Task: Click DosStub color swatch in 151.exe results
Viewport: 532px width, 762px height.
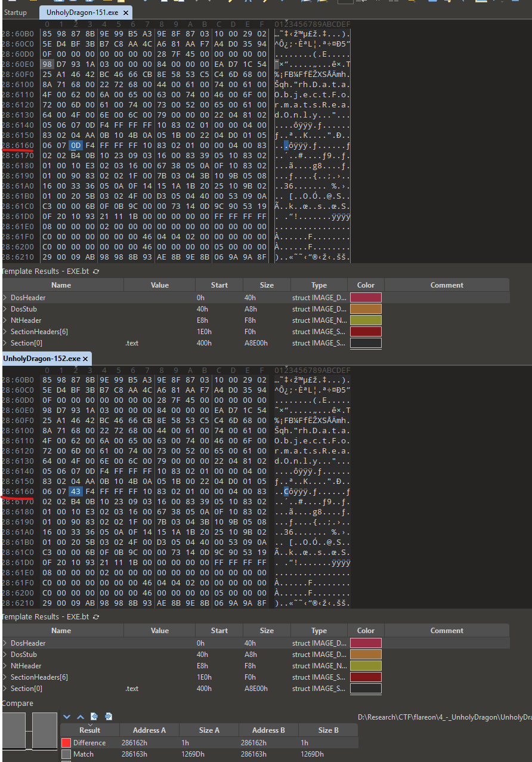Action: pyautogui.click(x=366, y=309)
